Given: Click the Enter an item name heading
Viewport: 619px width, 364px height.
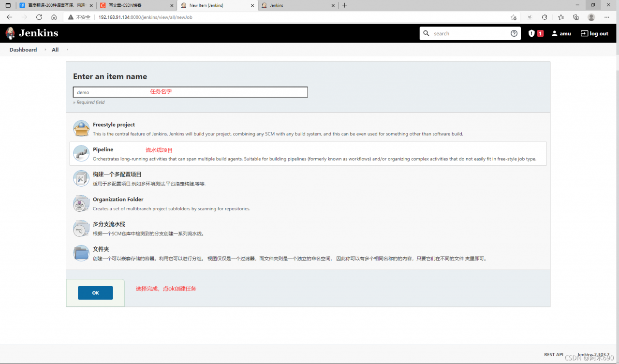Looking at the screenshot, I should pos(110,76).
